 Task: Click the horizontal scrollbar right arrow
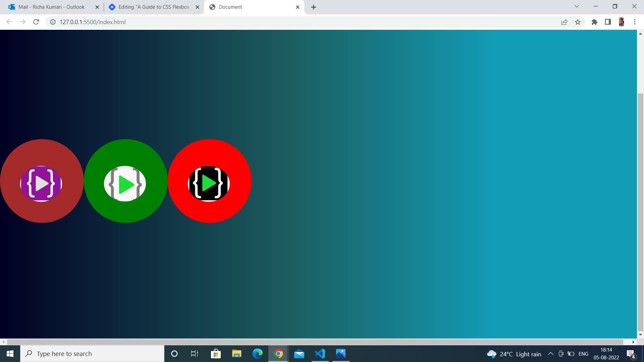[x=633, y=342]
